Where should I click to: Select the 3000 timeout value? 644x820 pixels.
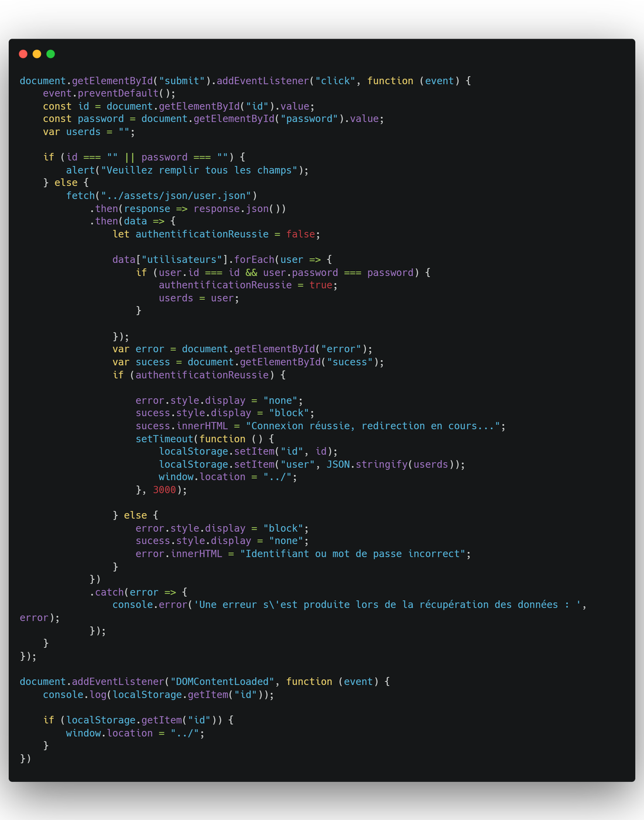click(x=164, y=490)
